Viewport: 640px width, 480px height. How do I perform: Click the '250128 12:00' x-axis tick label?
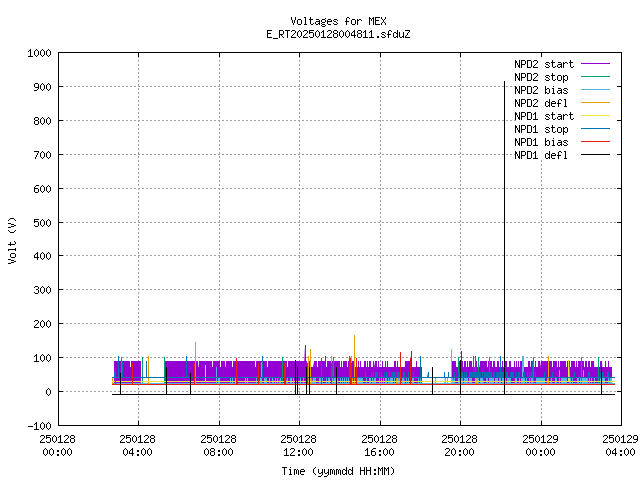[x=298, y=445]
